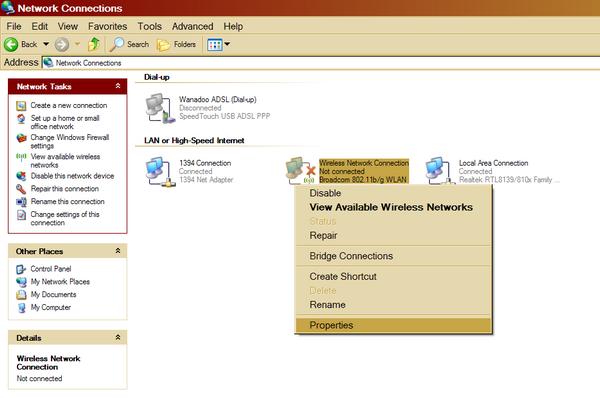
Task: Click the Create a new connection icon
Action: coord(21,106)
